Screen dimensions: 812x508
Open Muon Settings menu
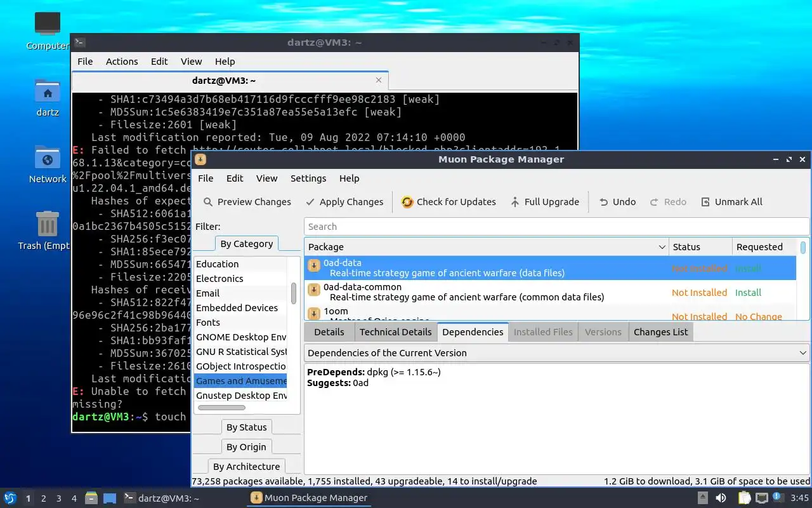coord(308,178)
